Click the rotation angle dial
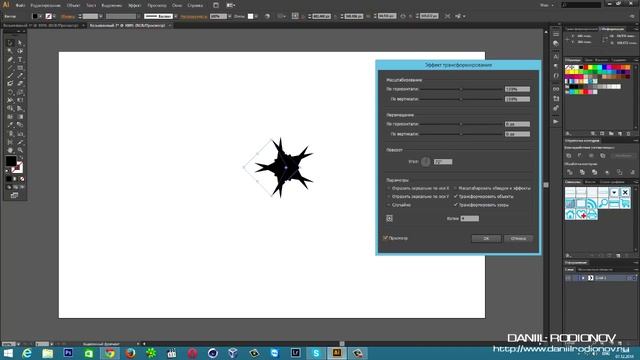Image resolution: width=640 pixels, height=360 pixels. (x=426, y=162)
